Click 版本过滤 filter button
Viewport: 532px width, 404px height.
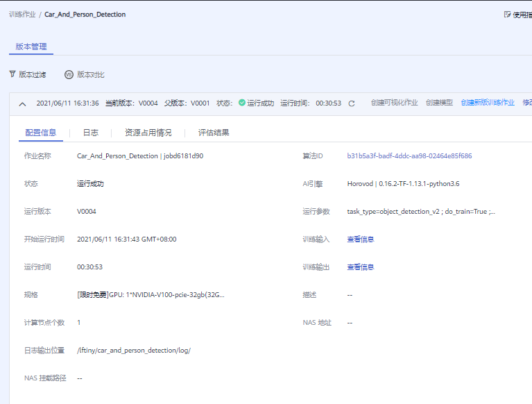click(28, 74)
